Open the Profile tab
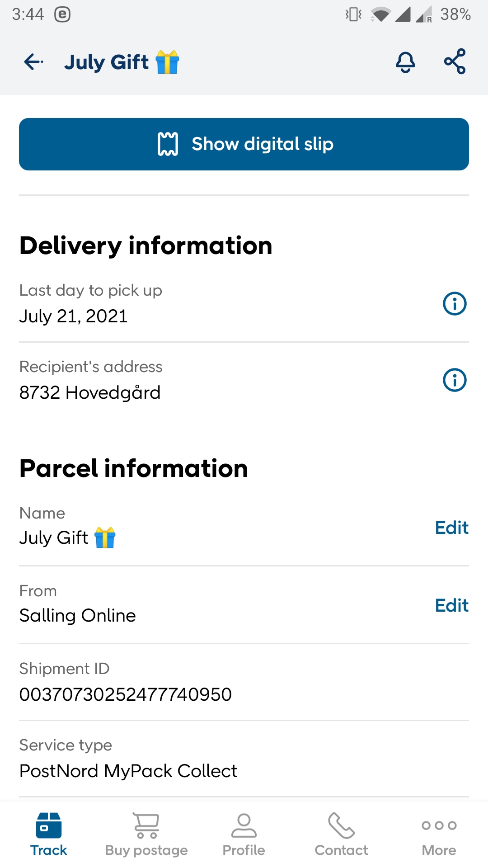The width and height of the screenshot is (488, 868). [244, 835]
